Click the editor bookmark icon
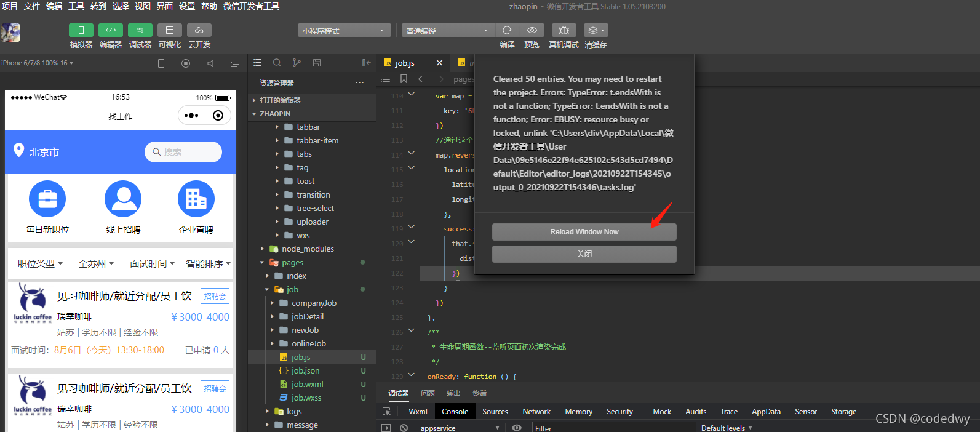Screen dimensions: 980x432 404,79
